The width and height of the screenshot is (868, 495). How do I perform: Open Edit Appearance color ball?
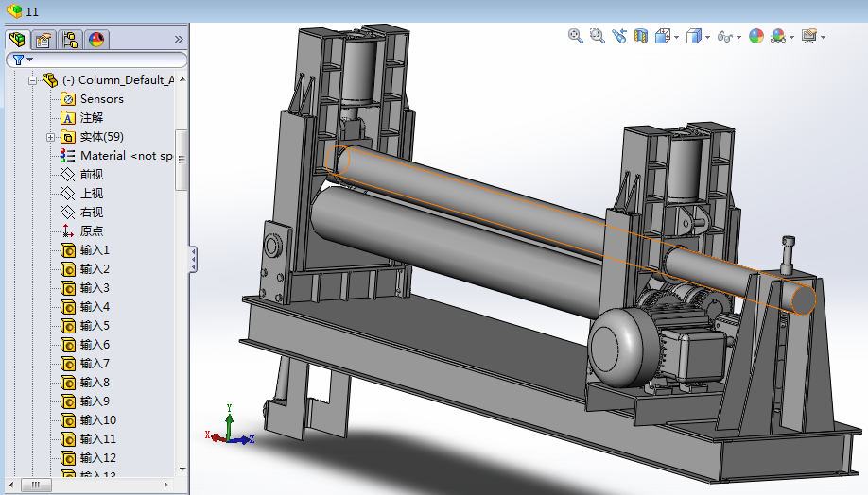756,37
